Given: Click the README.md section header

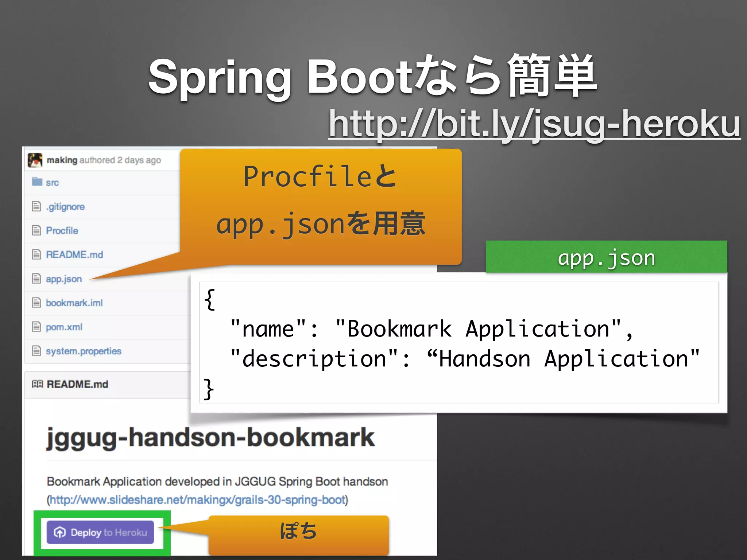Looking at the screenshot, I should [77, 384].
